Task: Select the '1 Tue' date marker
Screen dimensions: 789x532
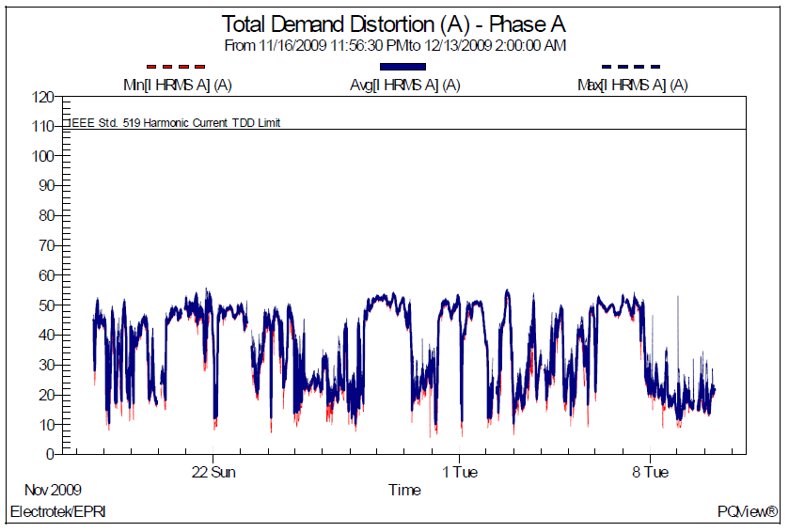Action: click(459, 472)
